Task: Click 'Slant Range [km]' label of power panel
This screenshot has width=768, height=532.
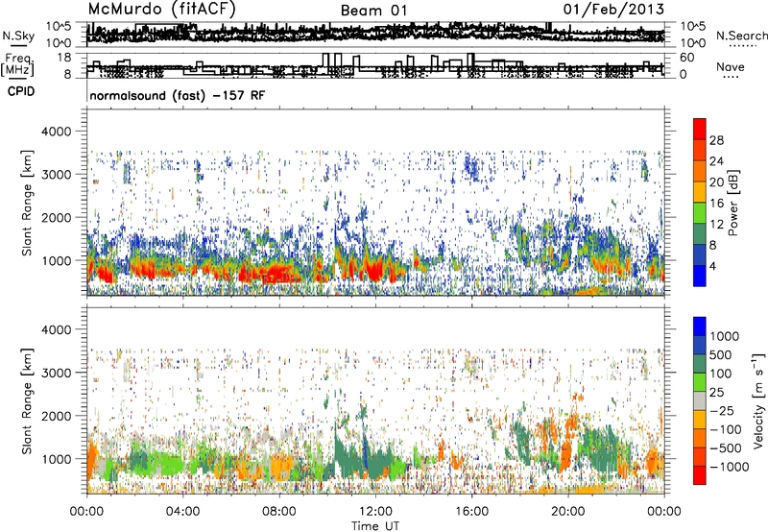Action: (27, 203)
